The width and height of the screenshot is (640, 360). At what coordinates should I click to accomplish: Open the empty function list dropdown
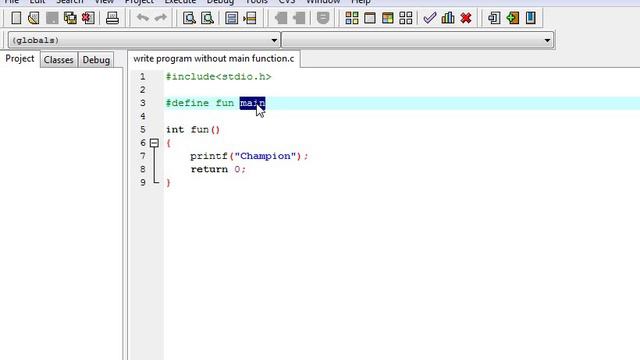pos(418,40)
